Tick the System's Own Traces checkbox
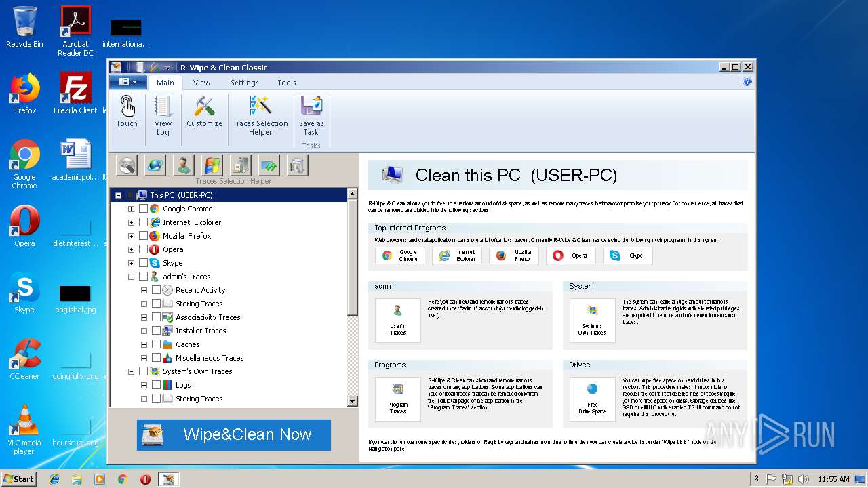This screenshot has height=488, width=868. point(143,371)
